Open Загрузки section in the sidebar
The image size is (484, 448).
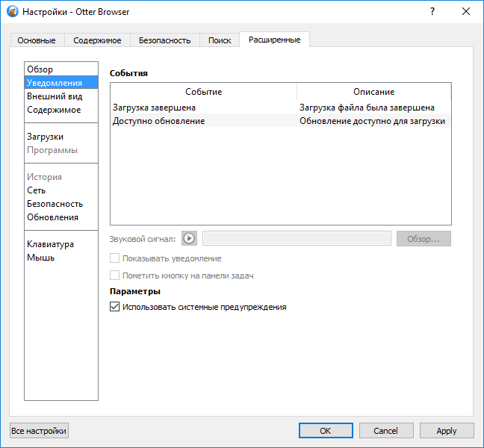pos(61,137)
